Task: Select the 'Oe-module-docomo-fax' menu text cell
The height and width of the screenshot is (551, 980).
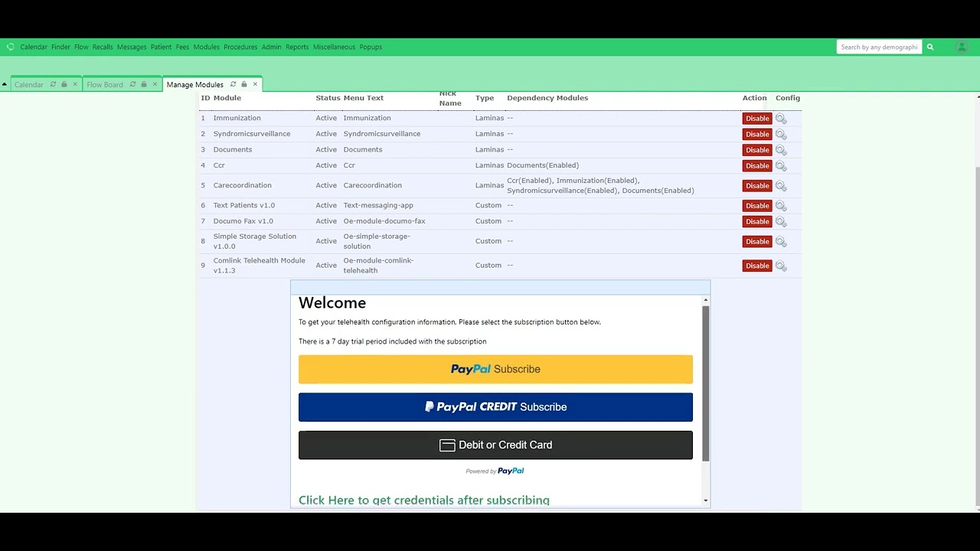Action: 384,221
